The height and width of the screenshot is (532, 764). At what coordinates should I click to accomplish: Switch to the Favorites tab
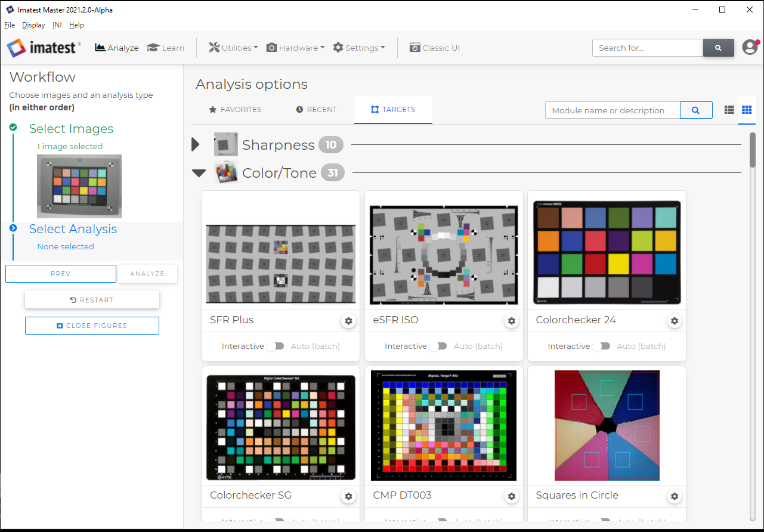pyautogui.click(x=235, y=110)
